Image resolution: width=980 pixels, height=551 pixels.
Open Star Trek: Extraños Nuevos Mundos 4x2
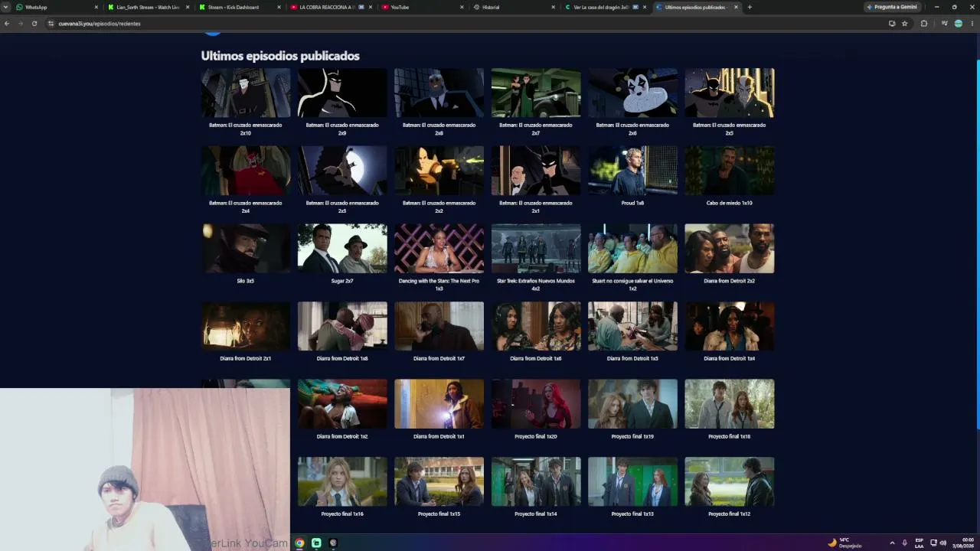pos(536,249)
